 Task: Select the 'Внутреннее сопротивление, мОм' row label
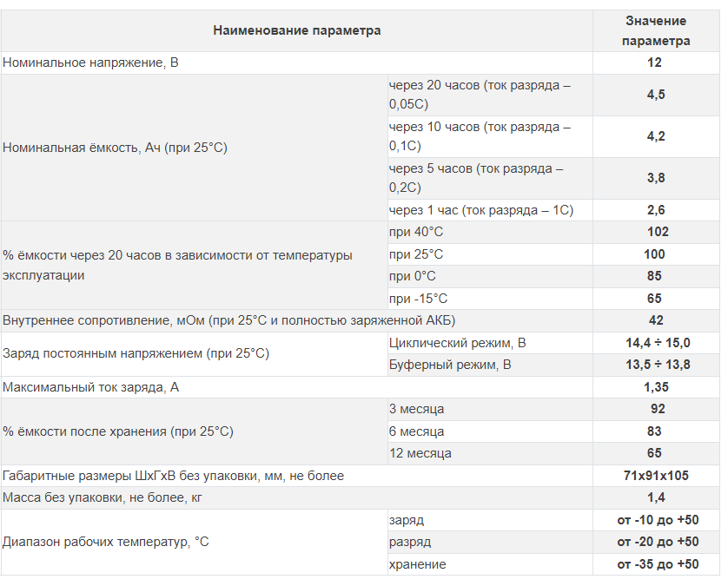229,320
